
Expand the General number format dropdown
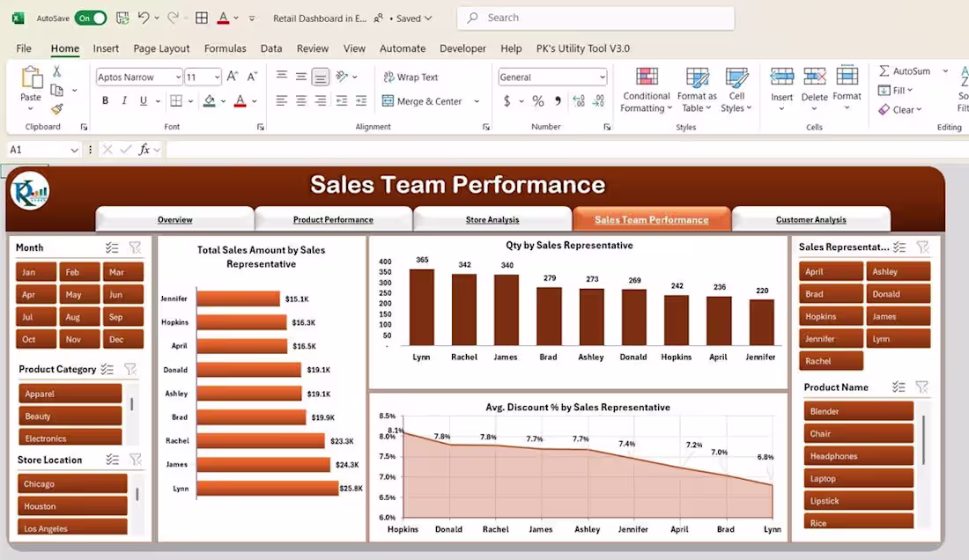click(x=603, y=77)
